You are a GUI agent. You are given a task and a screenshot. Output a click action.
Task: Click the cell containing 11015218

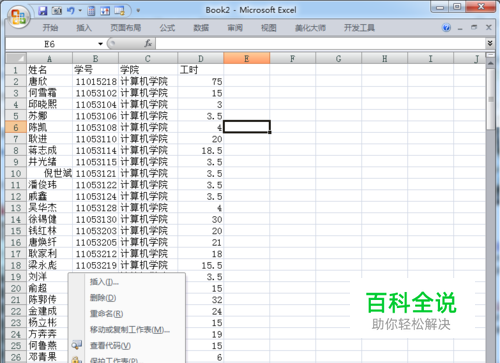click(x=95, y=81)
